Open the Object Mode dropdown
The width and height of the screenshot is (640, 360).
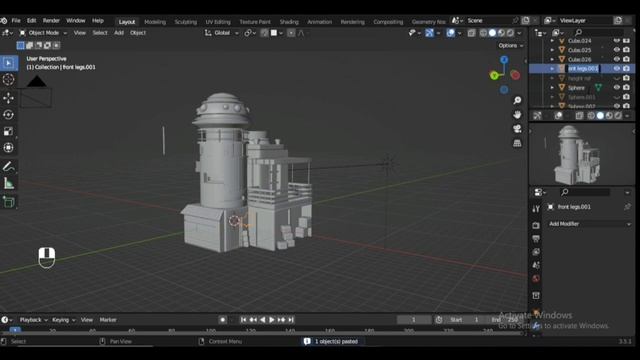pyautogui.click(x=43, y=33)
